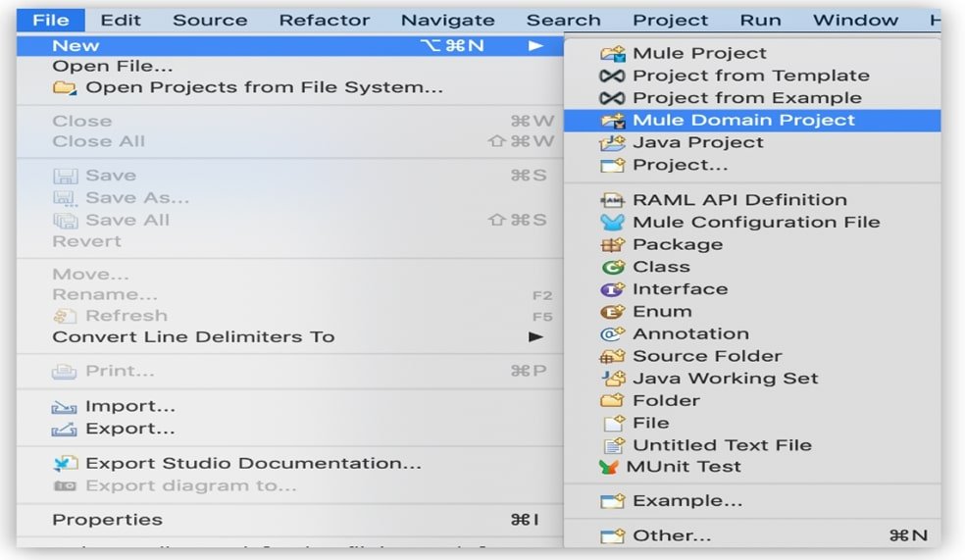This screenshot has width=965, height=560.
Task: Click the Project from Template icon
Action: point(612,76)
